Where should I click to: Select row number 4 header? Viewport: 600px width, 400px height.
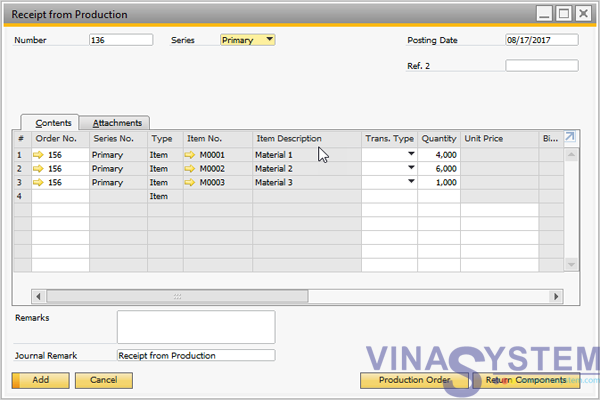click(x=23, y=196)
